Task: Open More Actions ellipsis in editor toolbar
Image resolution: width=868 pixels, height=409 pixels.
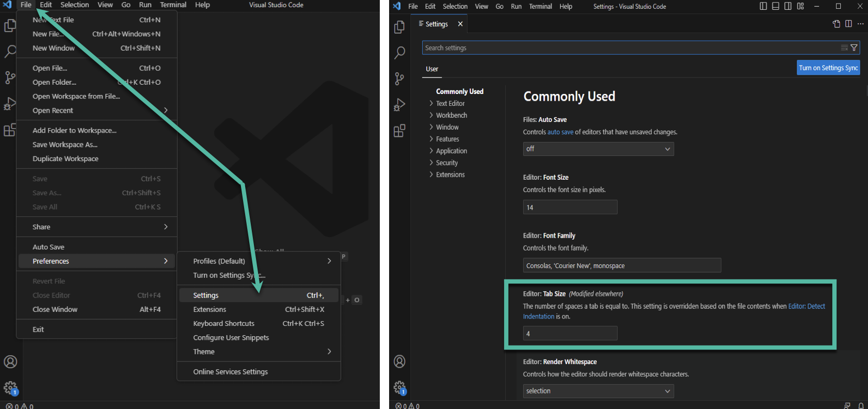Action: point(860,24)
